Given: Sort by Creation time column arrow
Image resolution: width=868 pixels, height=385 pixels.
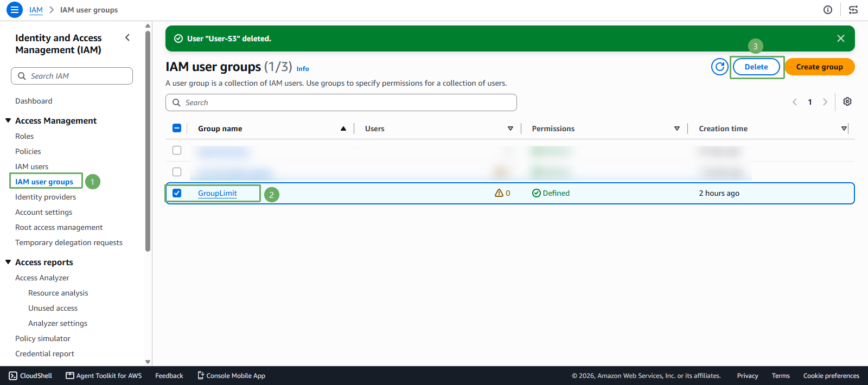Looking at the screenshot, I should tap(844, 129).
